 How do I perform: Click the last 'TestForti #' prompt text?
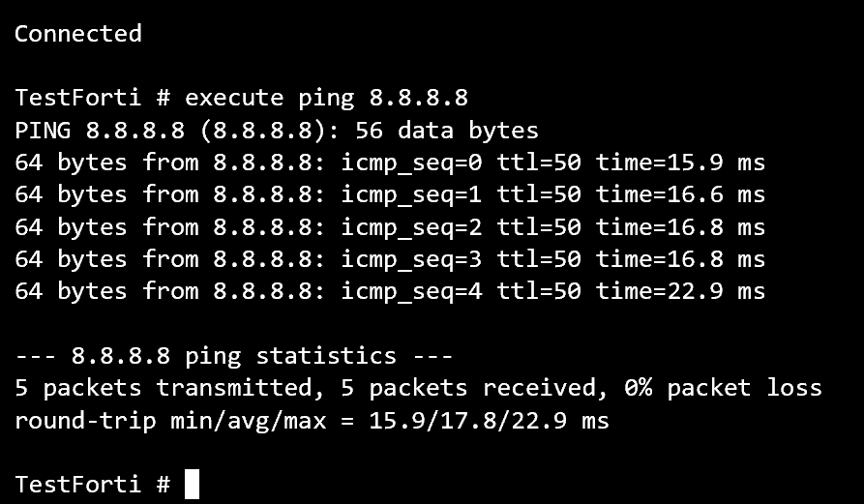tap(93, 485)
